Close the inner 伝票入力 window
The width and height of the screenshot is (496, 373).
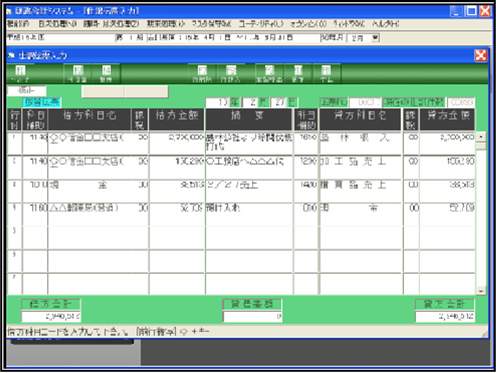coord(481,55)
